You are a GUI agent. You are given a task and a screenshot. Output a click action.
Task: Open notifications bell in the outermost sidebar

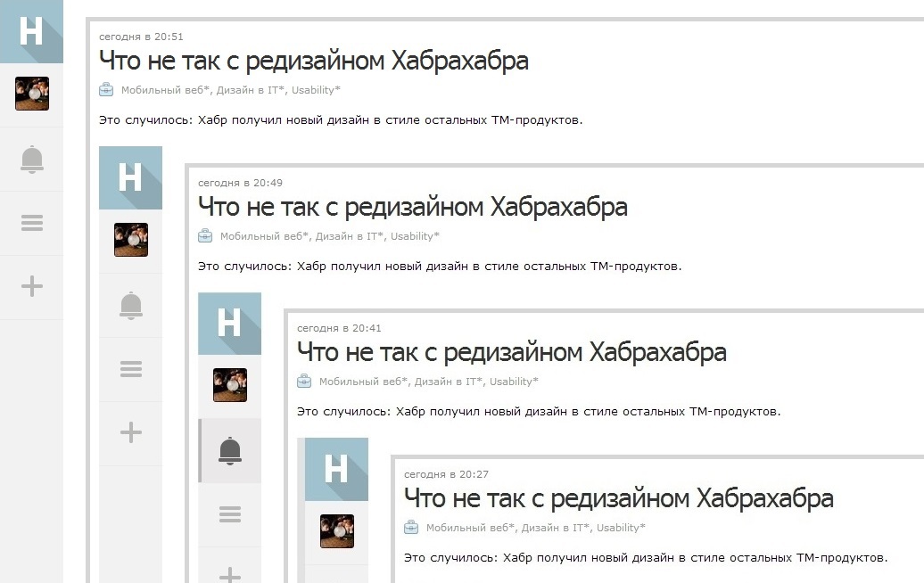click(32, 159)
